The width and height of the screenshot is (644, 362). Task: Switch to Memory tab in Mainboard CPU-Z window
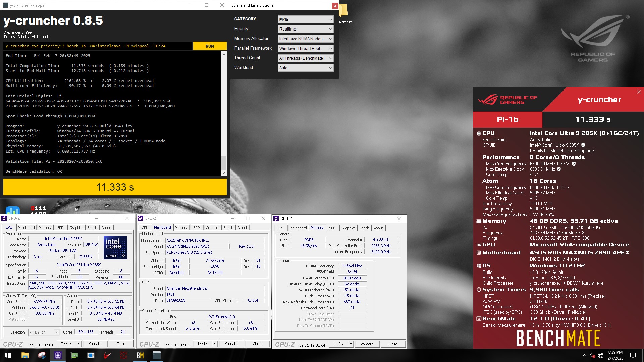[181, 228]
